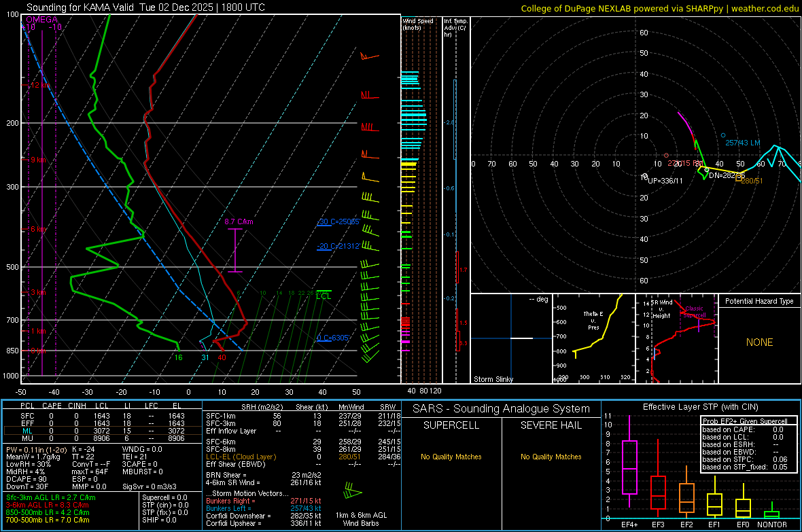
Task: Click the "maxT = 64F" value
Action: point(90,472)
